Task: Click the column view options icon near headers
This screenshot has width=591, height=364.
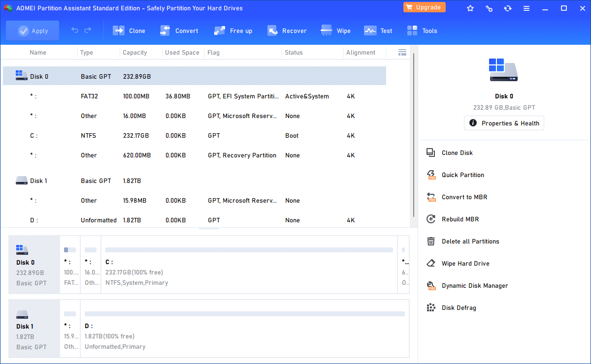Action: 402,52
